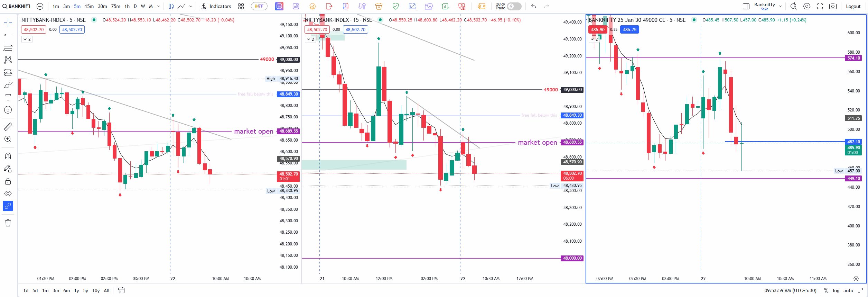Open the three-column layout selector icon

746,6
